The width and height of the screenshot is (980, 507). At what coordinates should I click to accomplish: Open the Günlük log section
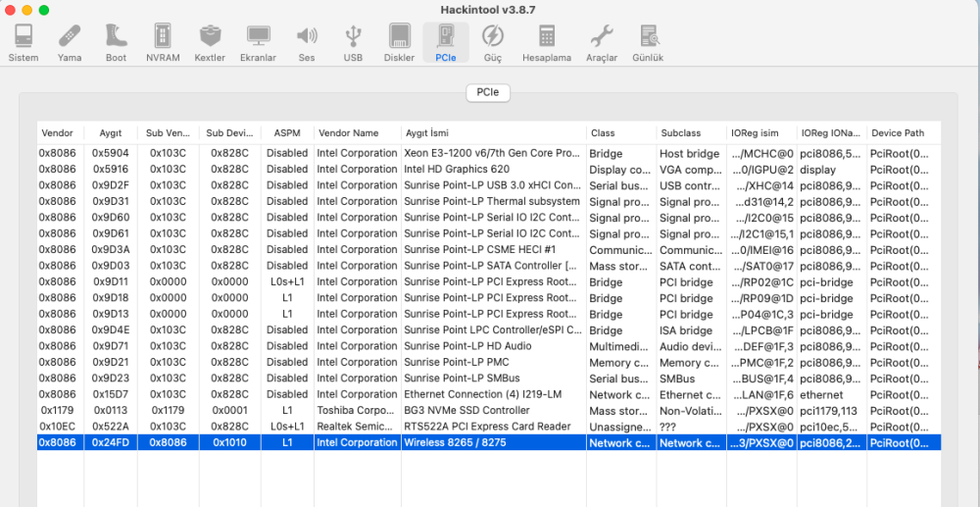(648, 42)
